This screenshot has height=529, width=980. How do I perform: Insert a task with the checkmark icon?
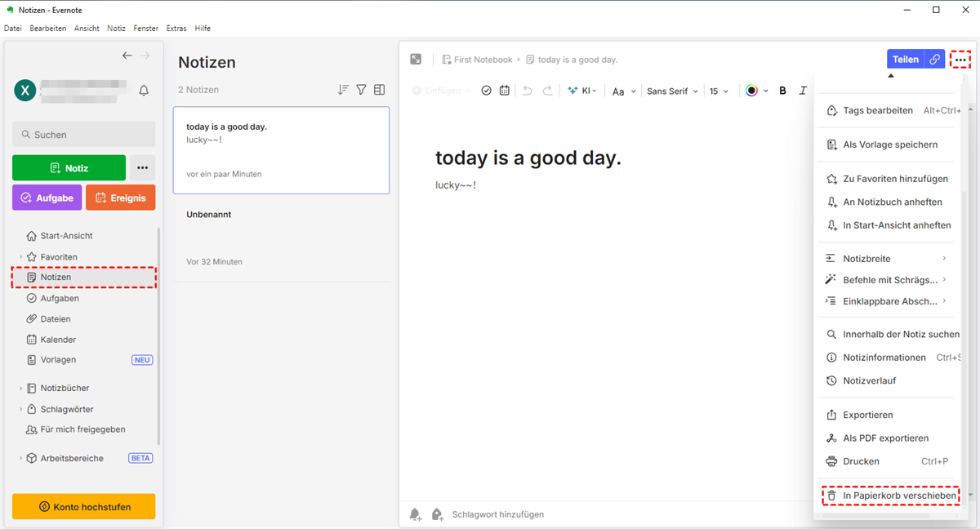[487, 91]
